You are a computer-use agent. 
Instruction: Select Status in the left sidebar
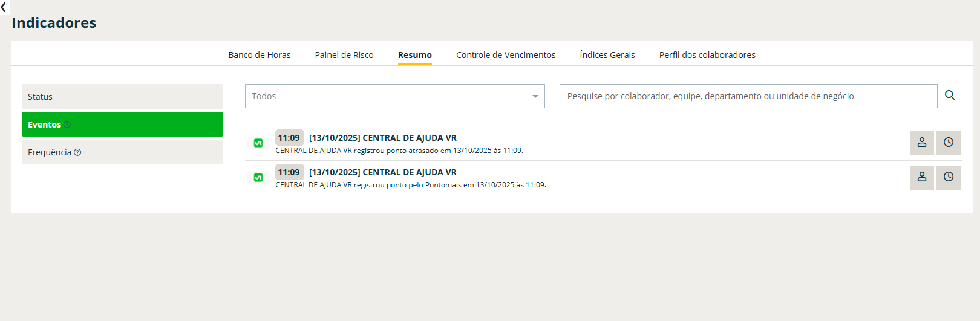click(122, 97)
